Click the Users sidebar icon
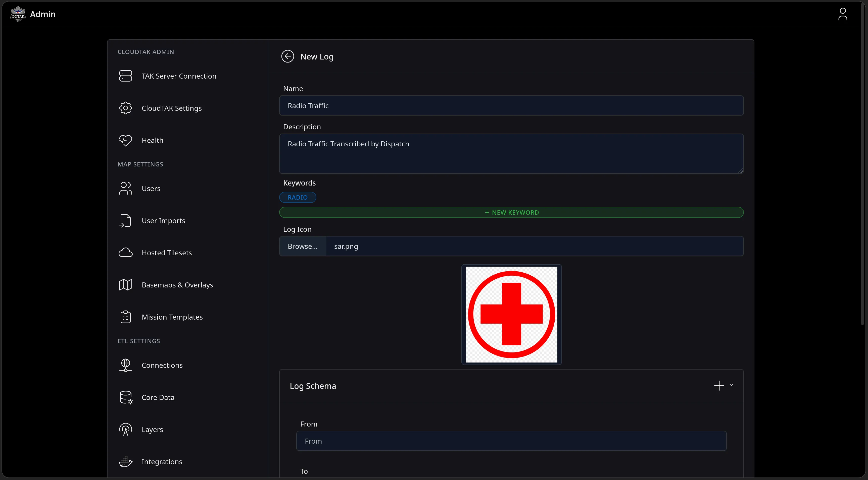Image resolution: width=868 pixels, height=480 pixels. click(125, 188)
